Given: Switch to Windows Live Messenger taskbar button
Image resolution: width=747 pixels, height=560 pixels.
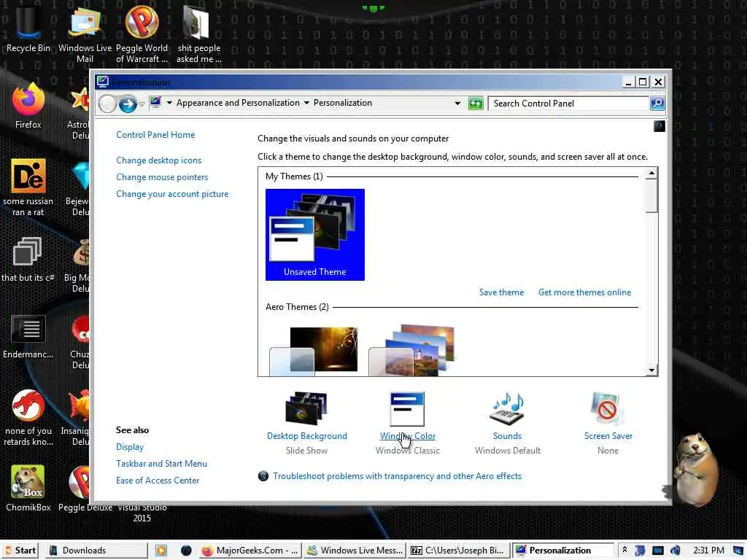Looking at the screenshot, I should click(355, 551).
